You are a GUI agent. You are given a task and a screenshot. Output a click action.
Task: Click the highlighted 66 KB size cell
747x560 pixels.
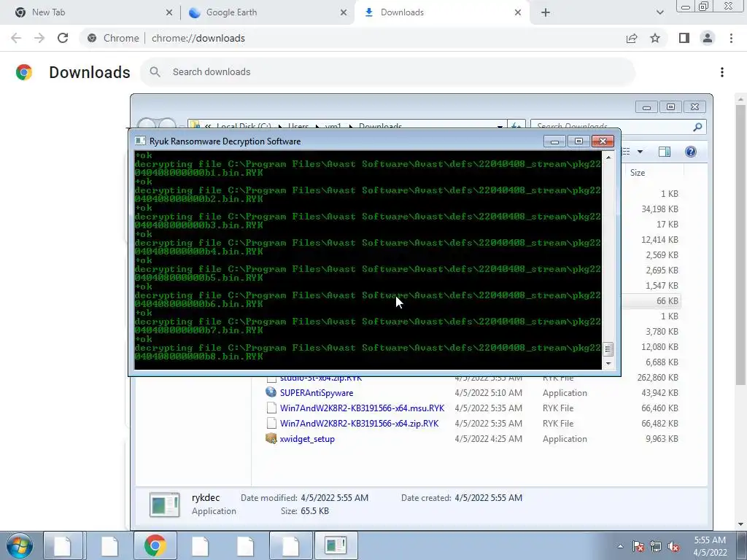point(667,301)
